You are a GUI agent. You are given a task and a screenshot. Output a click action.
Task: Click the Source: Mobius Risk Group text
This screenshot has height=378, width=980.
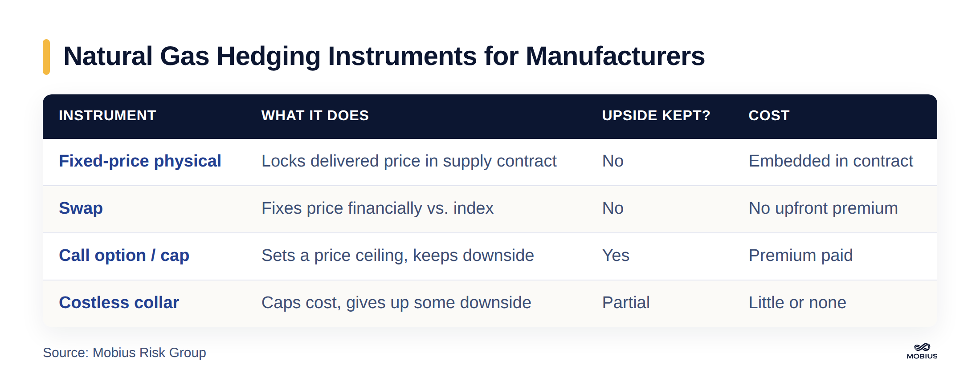tap(124, 353)
